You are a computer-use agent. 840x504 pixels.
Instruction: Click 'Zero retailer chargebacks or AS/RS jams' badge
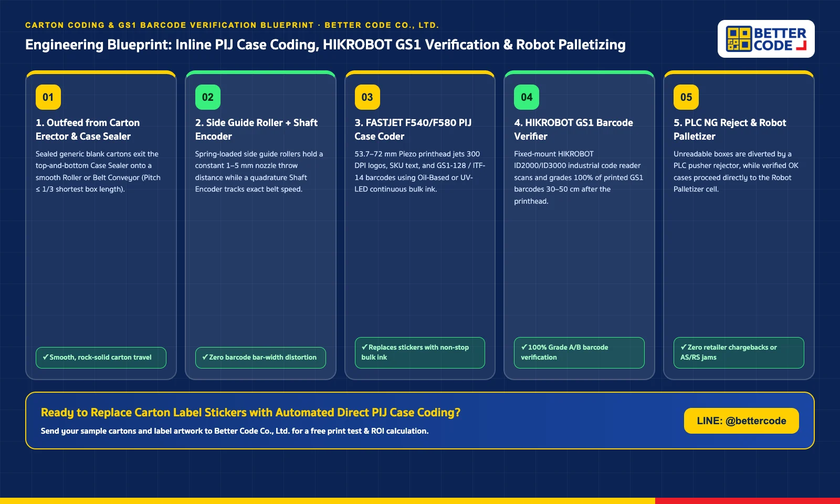point(739,352)
